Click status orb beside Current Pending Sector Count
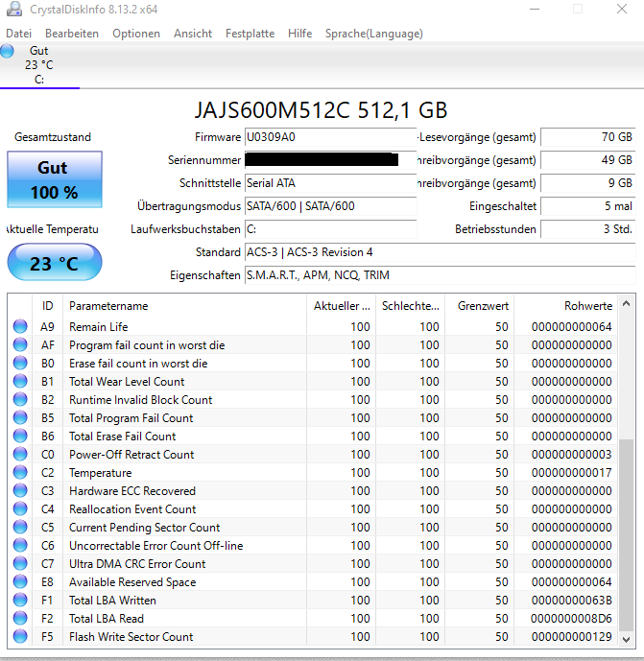The image size is (644, 661). (x=20, y=527)
